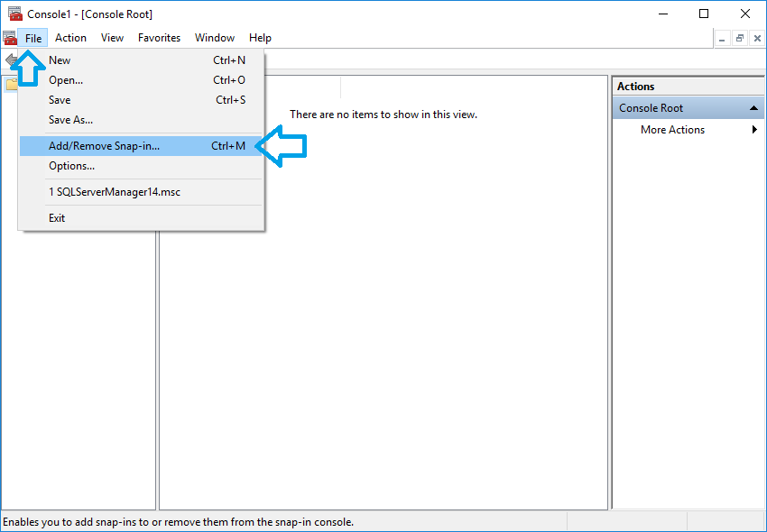The width and height of the screenshot is (767, 532).
Task: Expand the More Actions submenu arrow
Action: point(754,130)
